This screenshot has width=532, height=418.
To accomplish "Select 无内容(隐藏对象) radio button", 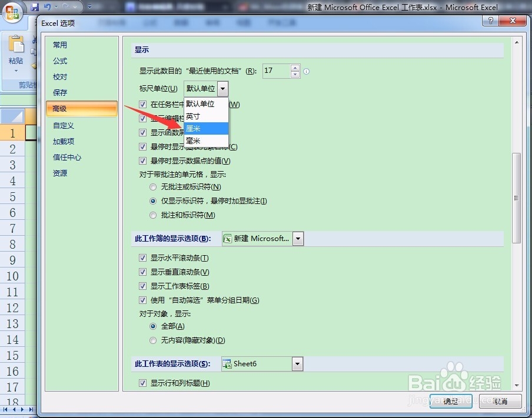I will coord(153,340).
